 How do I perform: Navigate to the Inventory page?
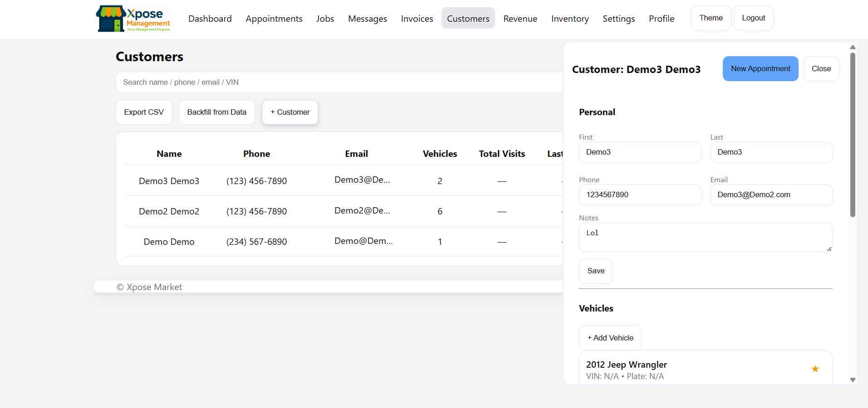(570, 19)
